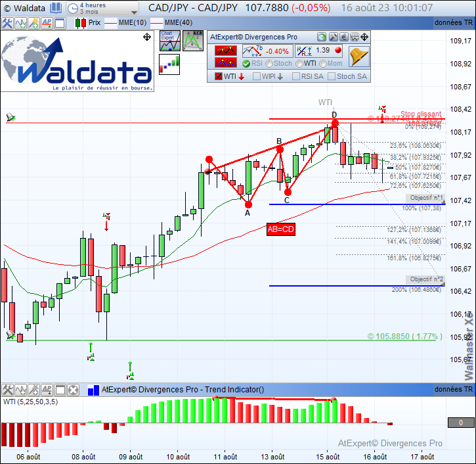The height and width of the screenshot is (464, 476).
Task: Click pattern point D marker
Action: (x=335, y=123)
